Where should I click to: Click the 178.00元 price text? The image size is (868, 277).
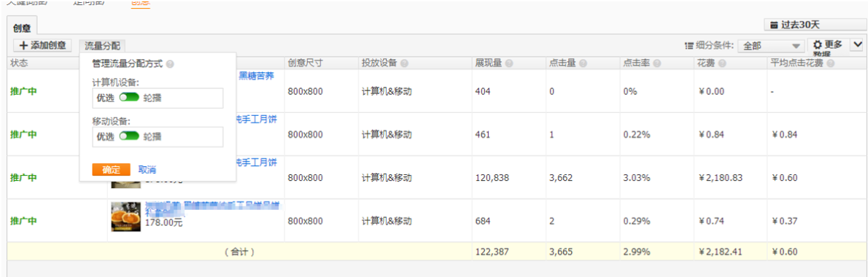[x=163, y=223]
